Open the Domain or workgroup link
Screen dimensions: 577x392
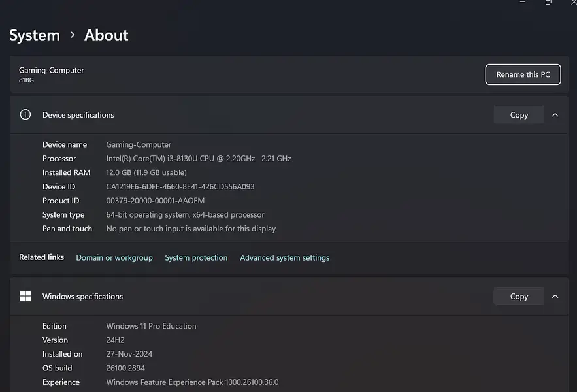(114, 258)
